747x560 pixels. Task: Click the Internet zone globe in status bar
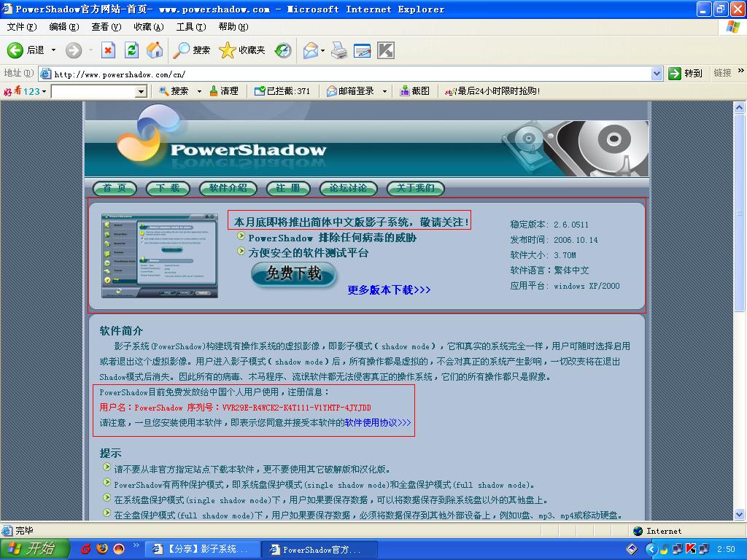(638, 531)
